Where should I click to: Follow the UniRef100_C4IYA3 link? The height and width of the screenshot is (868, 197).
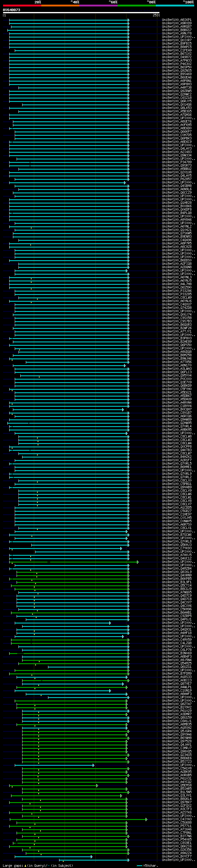177,819
